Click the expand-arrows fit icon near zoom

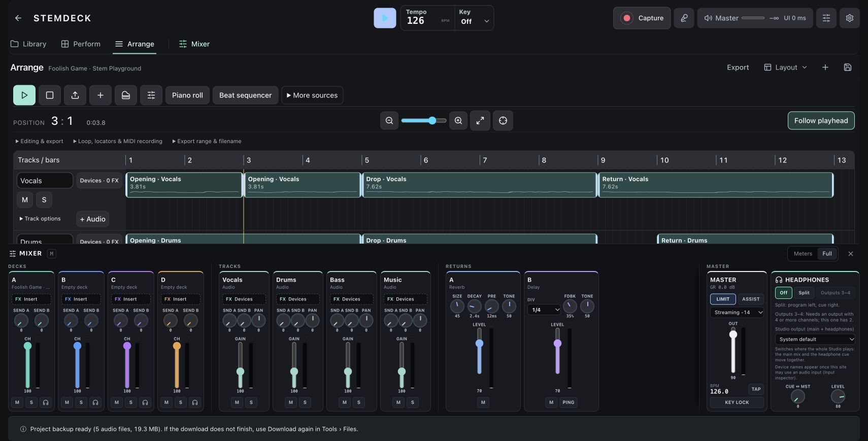click(480, 121)
